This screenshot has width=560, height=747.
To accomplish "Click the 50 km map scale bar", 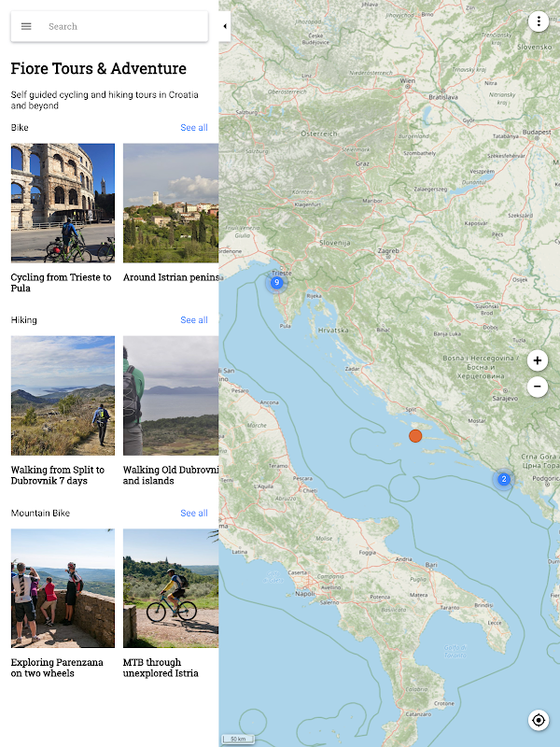I will [238, 739].
